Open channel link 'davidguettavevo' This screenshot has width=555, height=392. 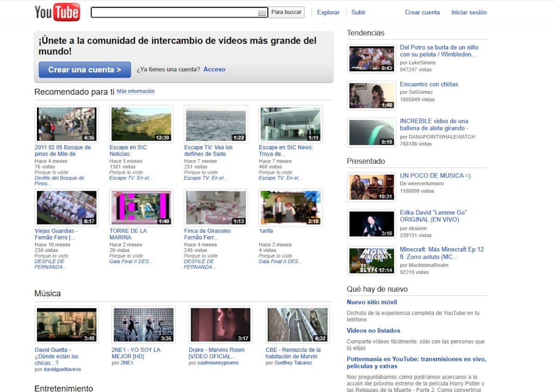tap(62, 369)
